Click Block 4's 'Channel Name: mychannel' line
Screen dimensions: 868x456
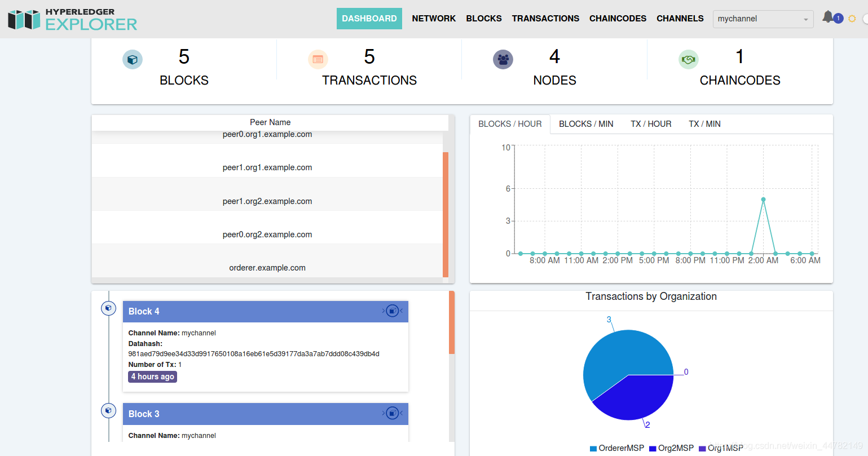click(x=172, y=333)
